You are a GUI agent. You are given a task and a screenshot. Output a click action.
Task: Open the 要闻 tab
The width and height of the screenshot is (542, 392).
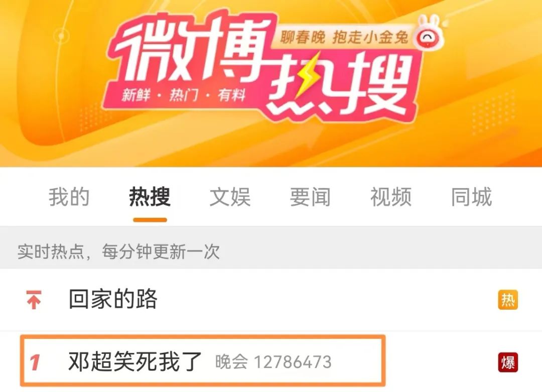pyautogui.click(x=311, y=197)
